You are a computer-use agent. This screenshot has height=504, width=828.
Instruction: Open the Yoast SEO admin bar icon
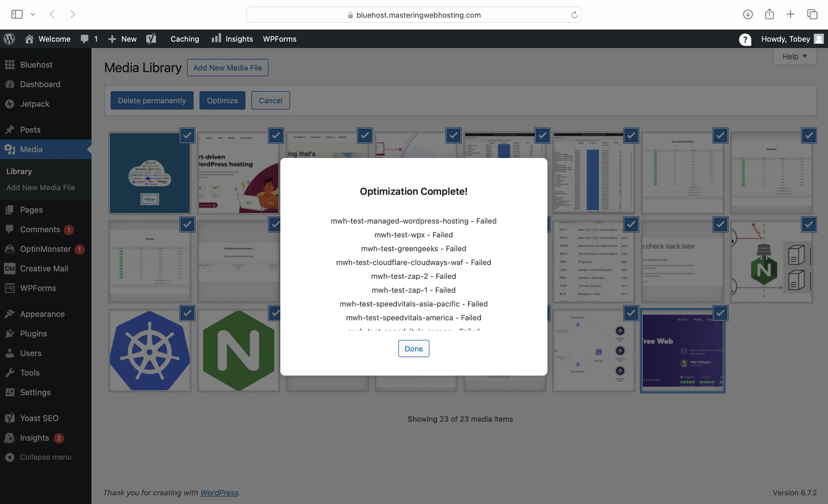click(x=151, y=39)
